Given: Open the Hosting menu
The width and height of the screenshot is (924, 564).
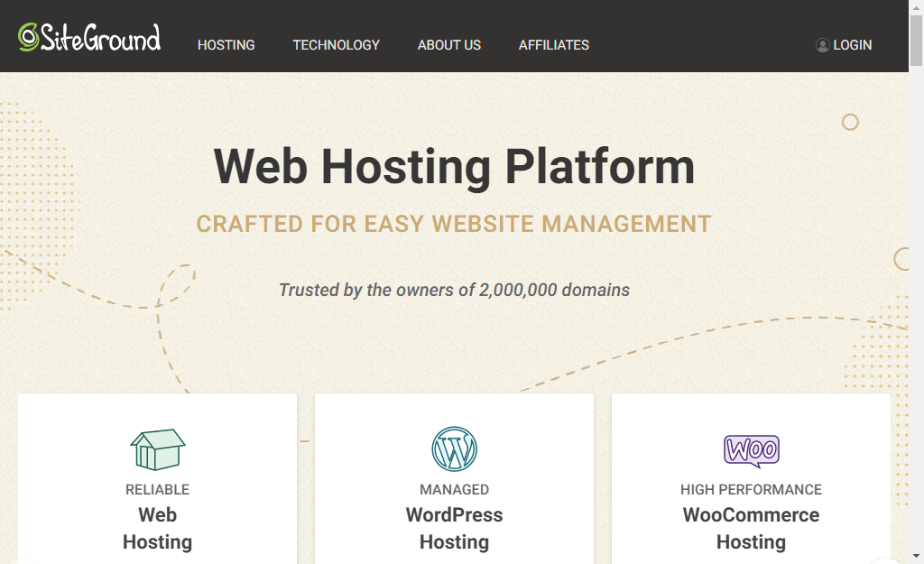Looking at the screenshot, I should coord(226,45).
